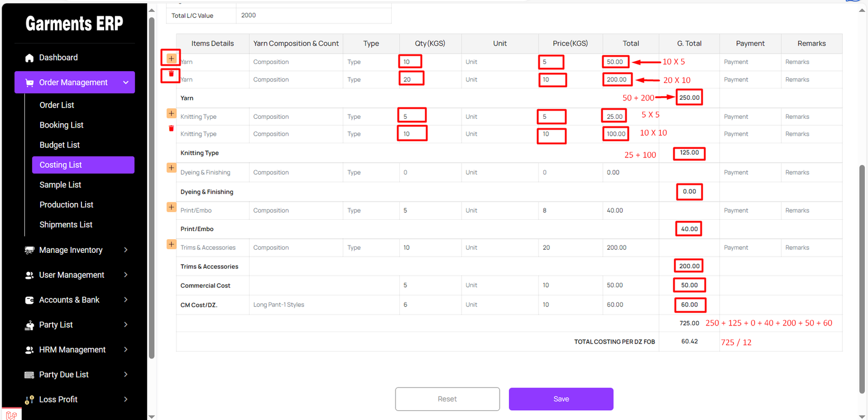
Task: Add a Trims & Accessories row
Action: pyautogui.click(x=171, y=244)
